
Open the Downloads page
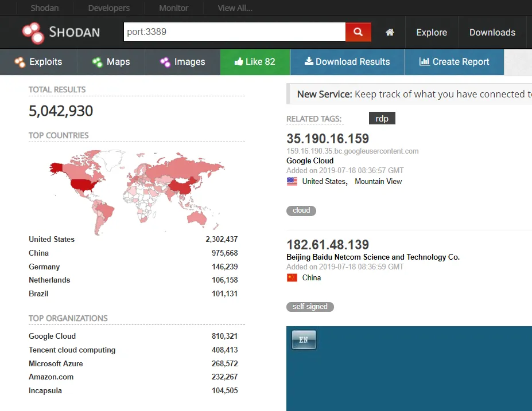pos(492,32)
